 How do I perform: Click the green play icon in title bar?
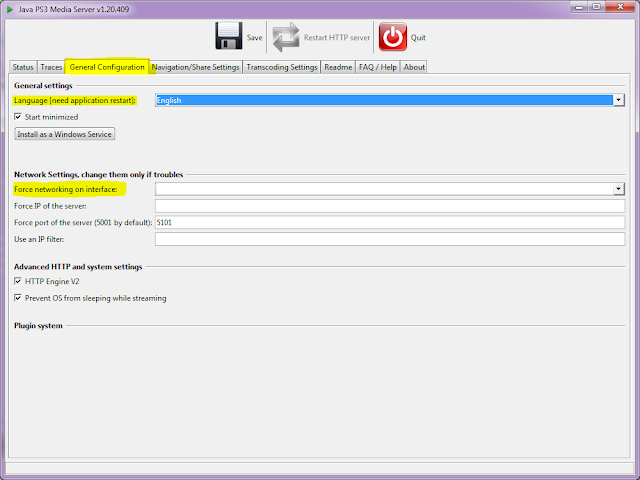click(x=10, y=9)
